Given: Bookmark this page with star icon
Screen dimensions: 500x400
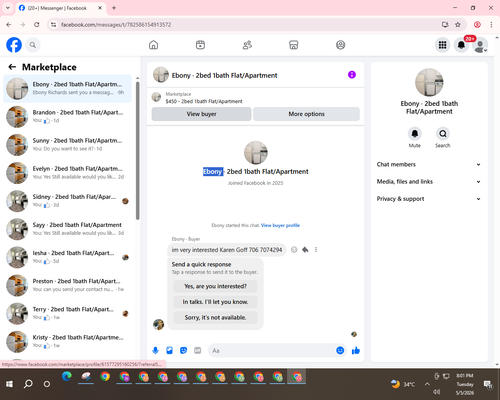Looking at the screenshot, I should click(458, 25).
